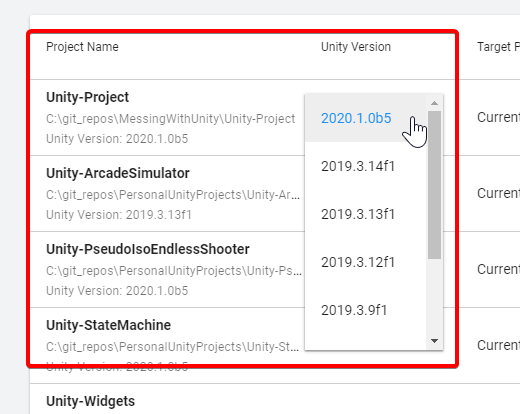Viewport: 520px width, 414px height.
Task: Click dropdown scrollbar down arrow
Action: point(434,341)
